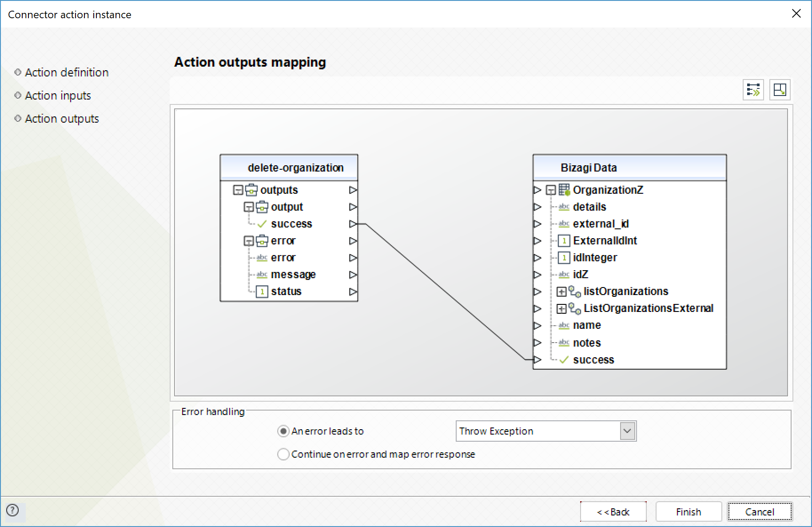Click the message row connector arrow

[353, 275]
